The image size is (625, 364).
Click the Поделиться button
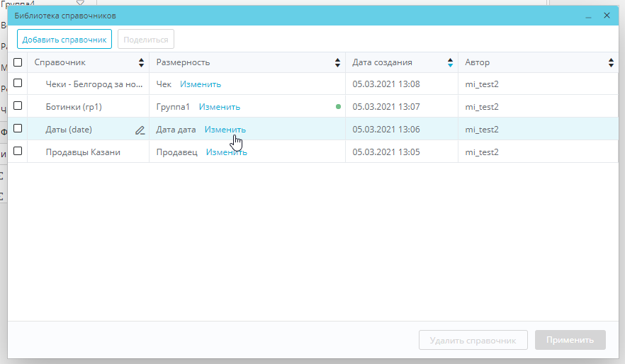click(x=145, y=40)
